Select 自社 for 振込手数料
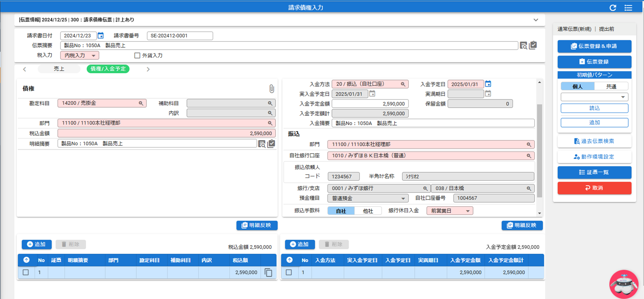This screenshot has height=299, width=644. click(341, 211)
